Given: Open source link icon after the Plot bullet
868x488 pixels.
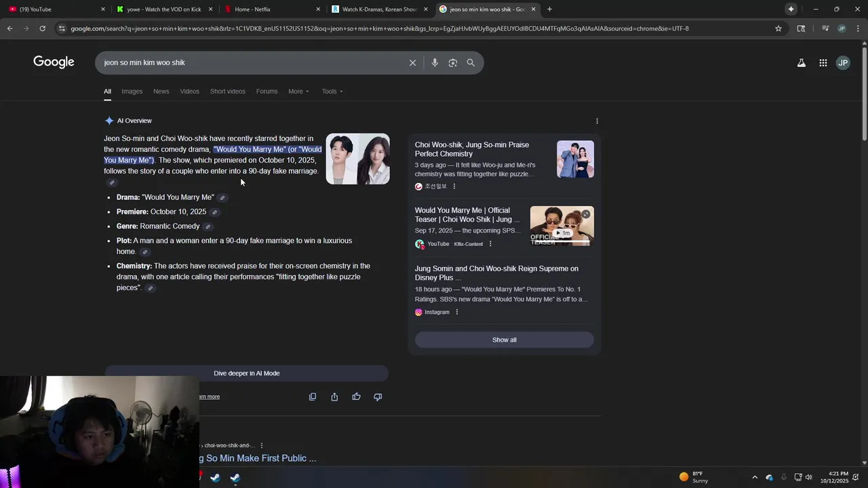Looking at the screenshot, I should coord(144,252).
